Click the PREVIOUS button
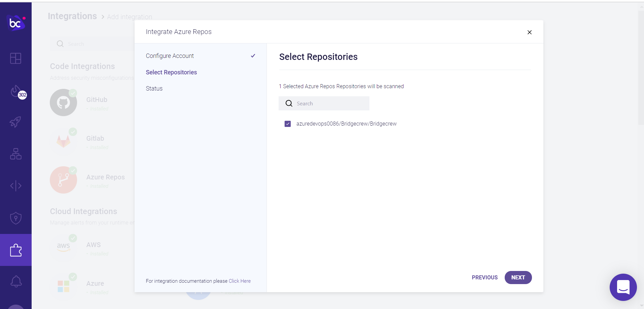The image size is (644, 309). 485,277
